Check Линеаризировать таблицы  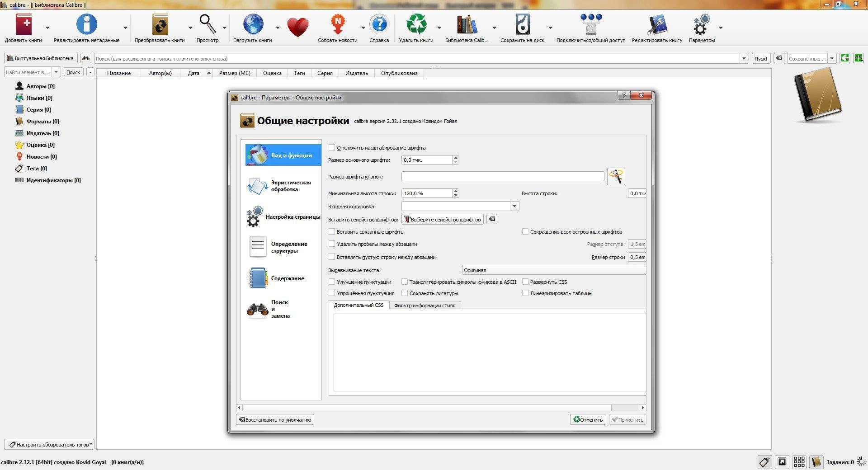(x=525, y=293)
